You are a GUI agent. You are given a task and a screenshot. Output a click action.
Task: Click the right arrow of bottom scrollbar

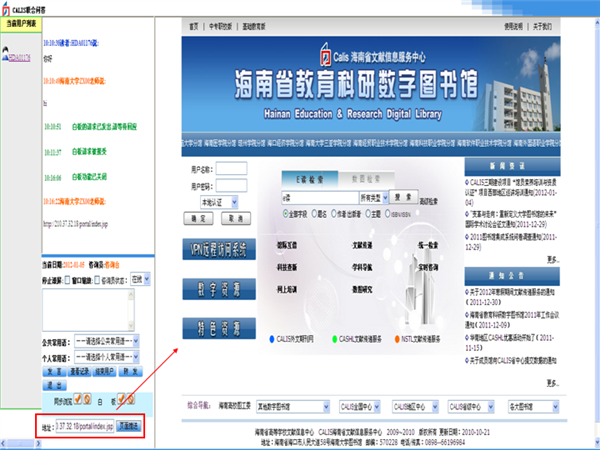point(38,443)
